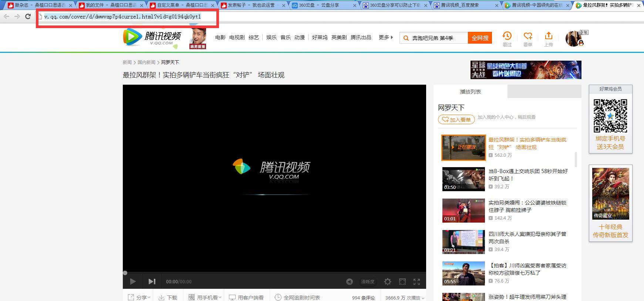Click the seek bar handle at video start
Image resolution: width=644 pixels, height=301 pixels.
[x=125, y=273]
